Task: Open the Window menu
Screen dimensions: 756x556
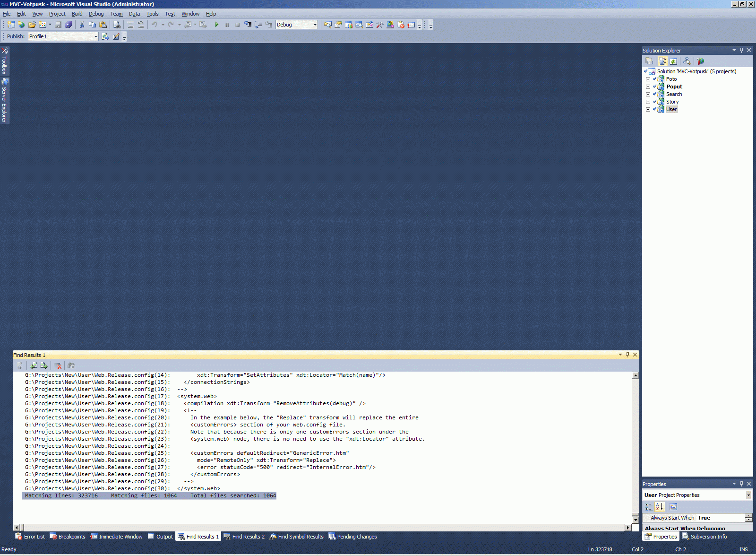Action: 190,14
